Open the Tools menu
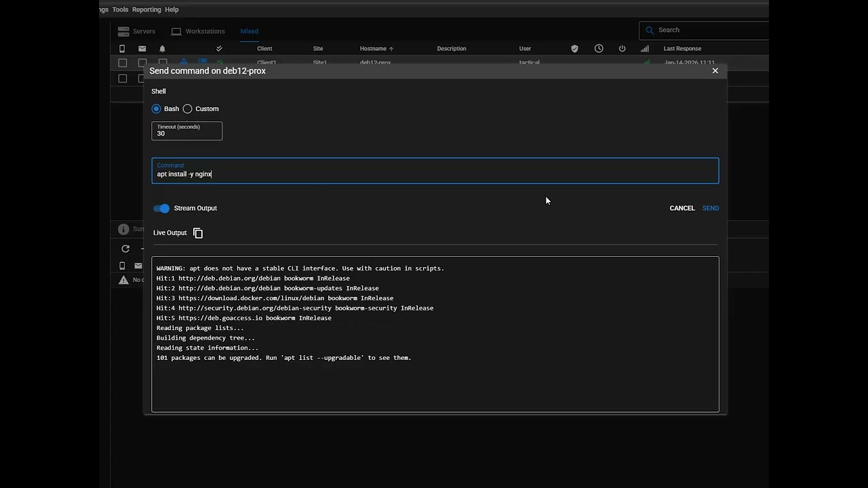This screenshot has width=868, height=488. (120, 9)
